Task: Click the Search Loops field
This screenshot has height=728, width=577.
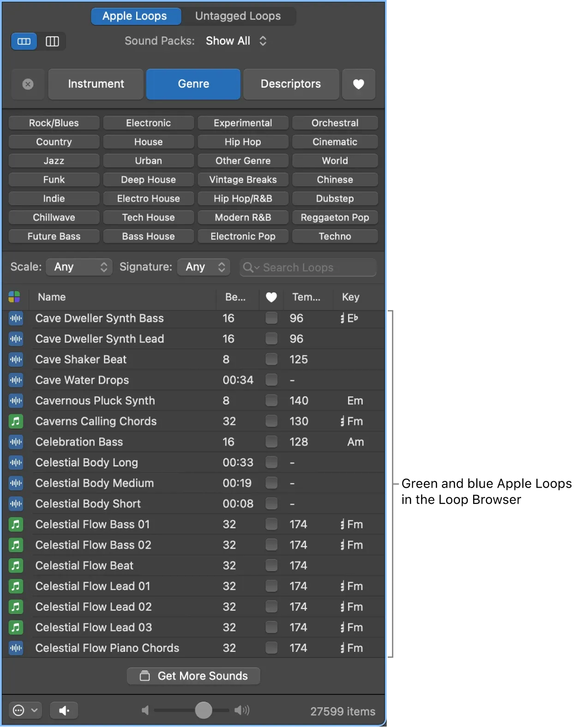Action: coord(308,268)
